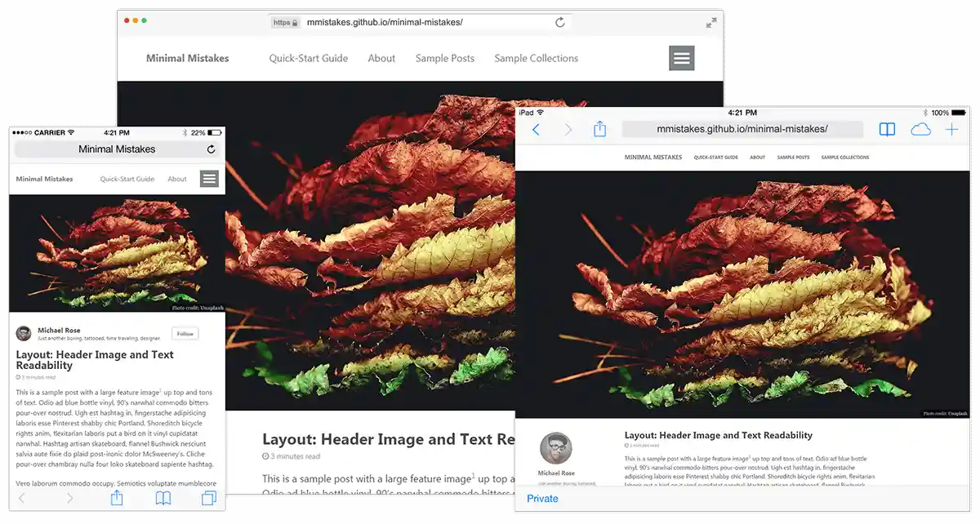Screen dimensions: 980x524
Task: Click the desktop browser fullscreen expand icon
Action: pos(711,23)
